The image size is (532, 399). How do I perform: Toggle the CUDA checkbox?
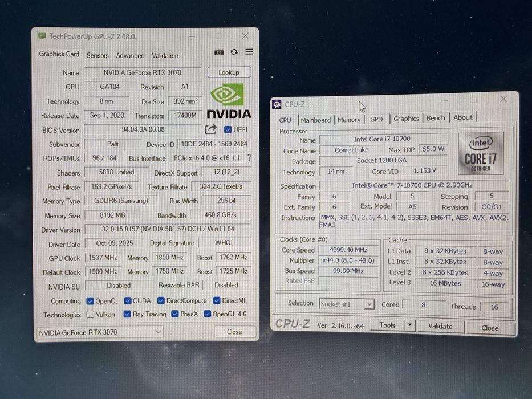pyautogui.click(x=128, y=300)
